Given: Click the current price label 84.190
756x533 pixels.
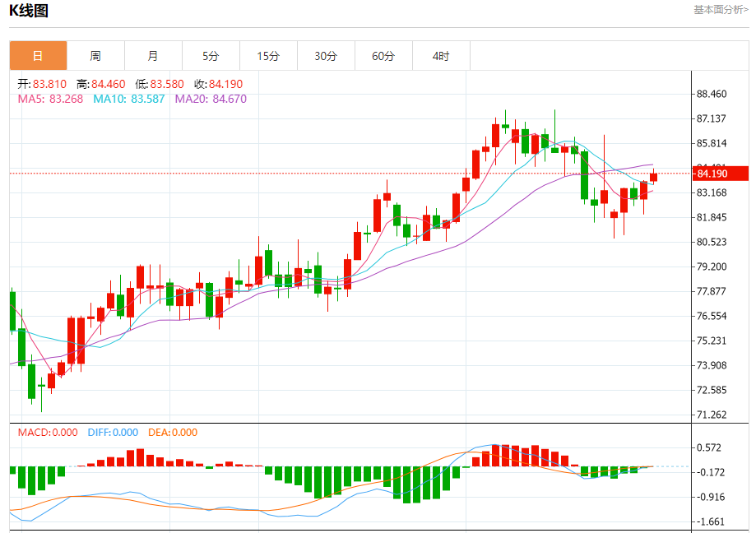Looking at the screenshot, I should click(721, 174).
